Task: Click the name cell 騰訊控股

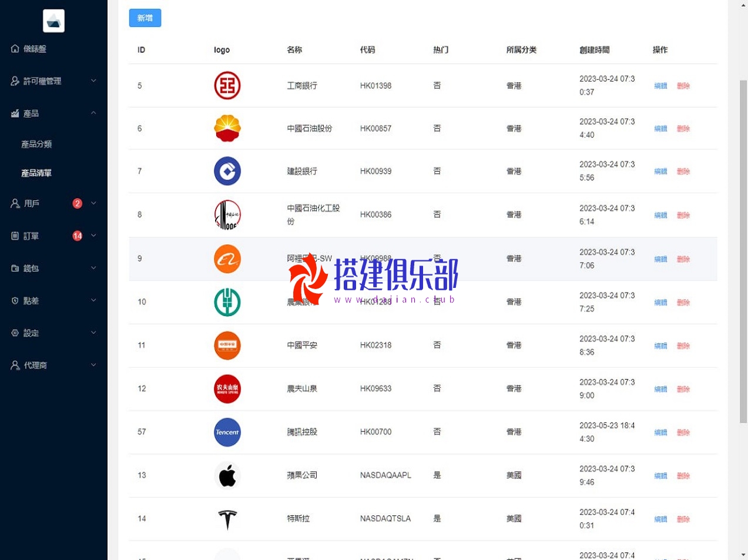Action: (302, 432)
